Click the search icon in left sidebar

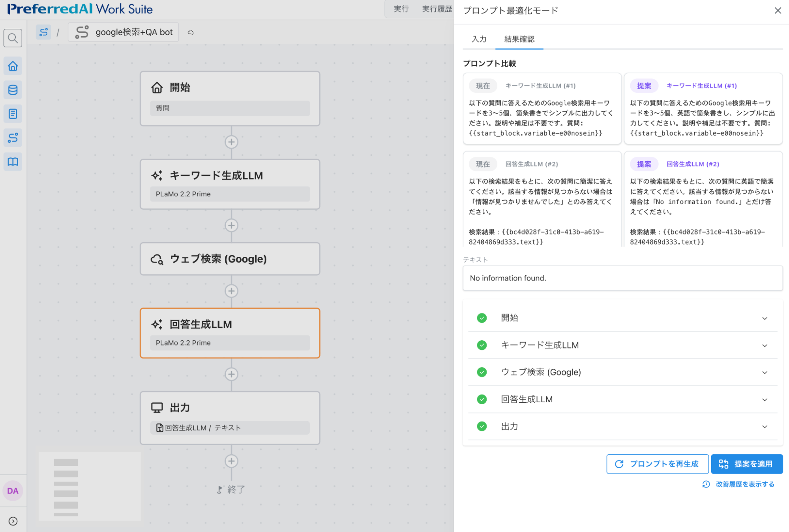click(13, 38)
